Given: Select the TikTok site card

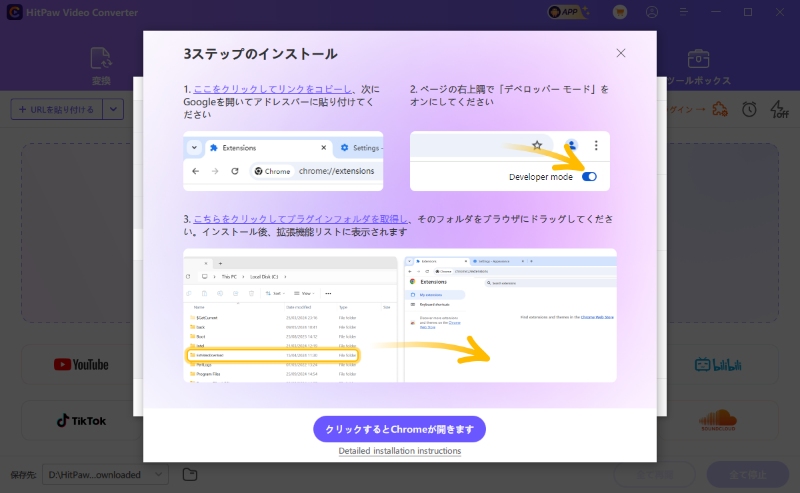Looking at the screenshot, I should [81, 421].
